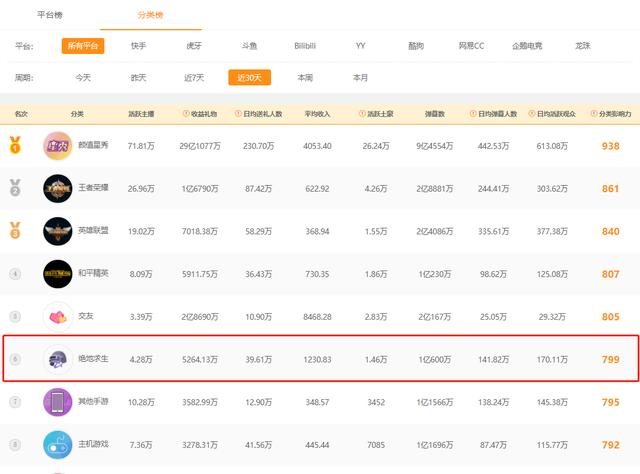Filter by the 龙珠 platform

(582, 46)
